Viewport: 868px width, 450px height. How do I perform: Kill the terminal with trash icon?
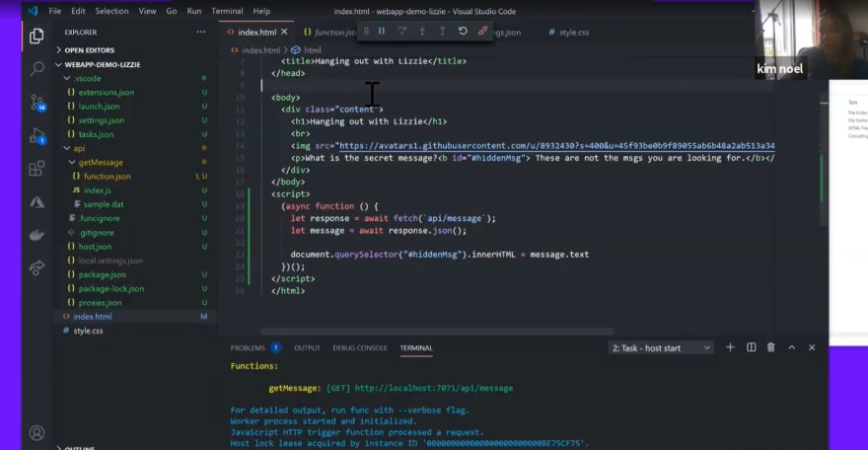(771, 347)
